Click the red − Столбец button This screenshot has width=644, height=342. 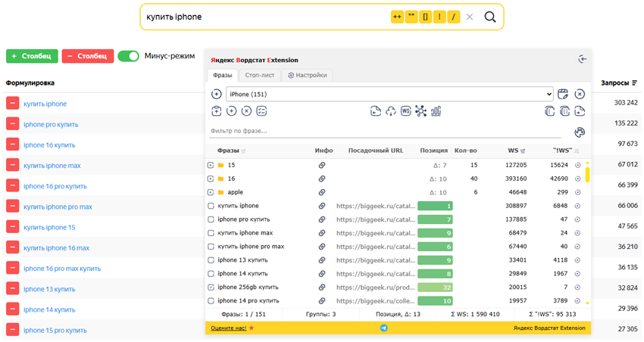87,56
